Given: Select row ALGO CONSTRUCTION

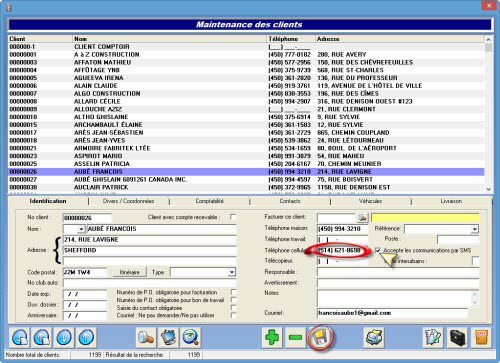Looking at the screenshot, I should 246,93.
